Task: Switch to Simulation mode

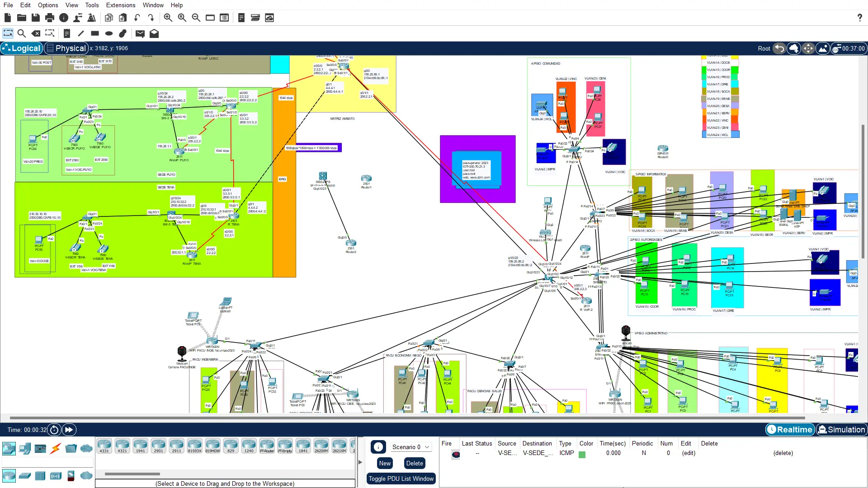Action: (842, 430)
